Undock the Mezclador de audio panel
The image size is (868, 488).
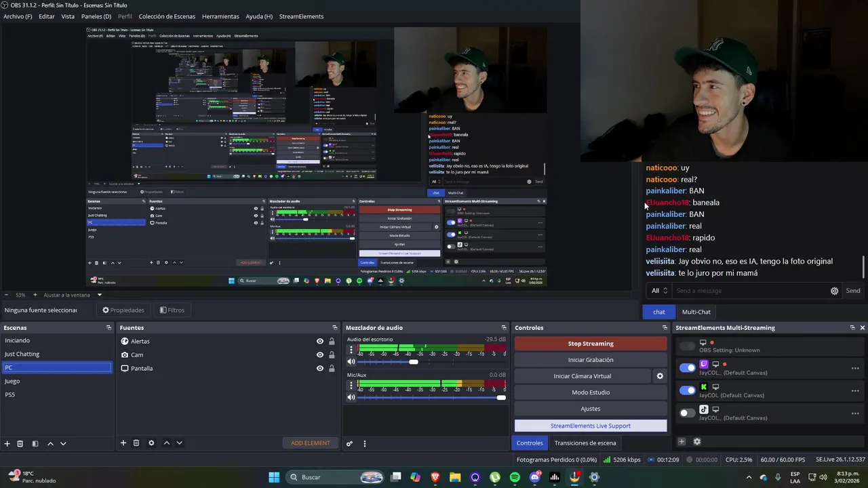click(504, 328)
